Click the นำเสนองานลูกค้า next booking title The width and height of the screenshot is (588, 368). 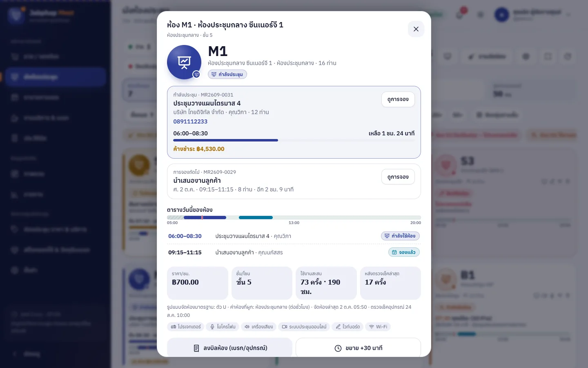(197, 181)
